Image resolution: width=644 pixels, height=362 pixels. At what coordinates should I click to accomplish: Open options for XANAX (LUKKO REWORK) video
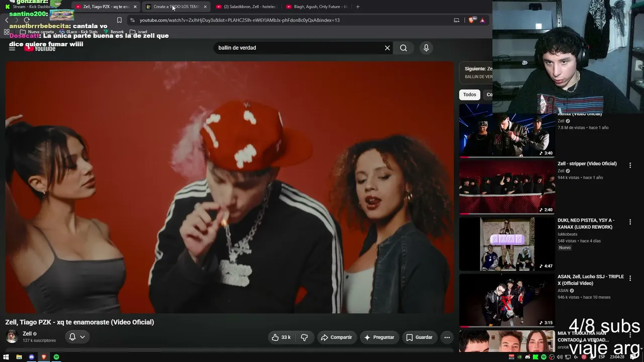click(630, 222)
